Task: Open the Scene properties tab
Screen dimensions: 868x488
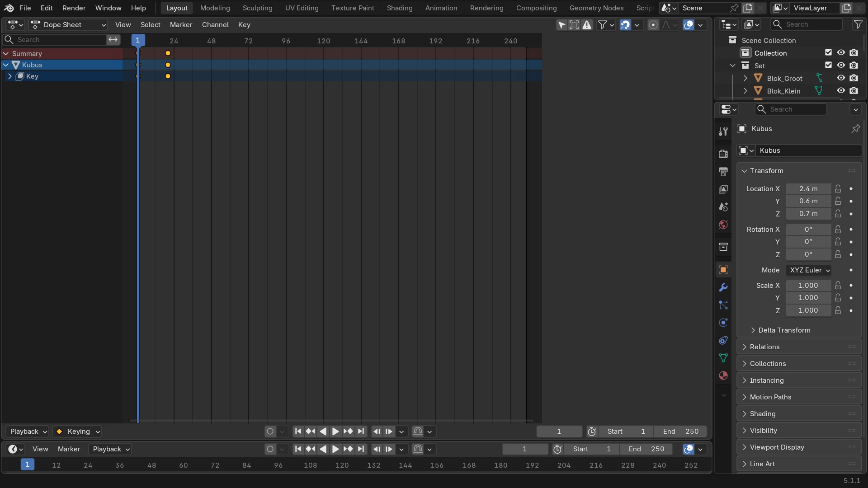Action: click(723, 207)
